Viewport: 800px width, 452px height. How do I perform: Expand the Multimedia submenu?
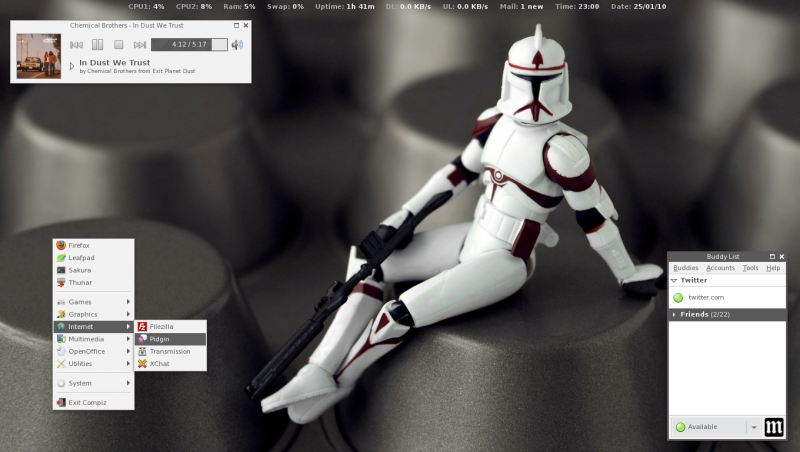[x=93, y=338]
